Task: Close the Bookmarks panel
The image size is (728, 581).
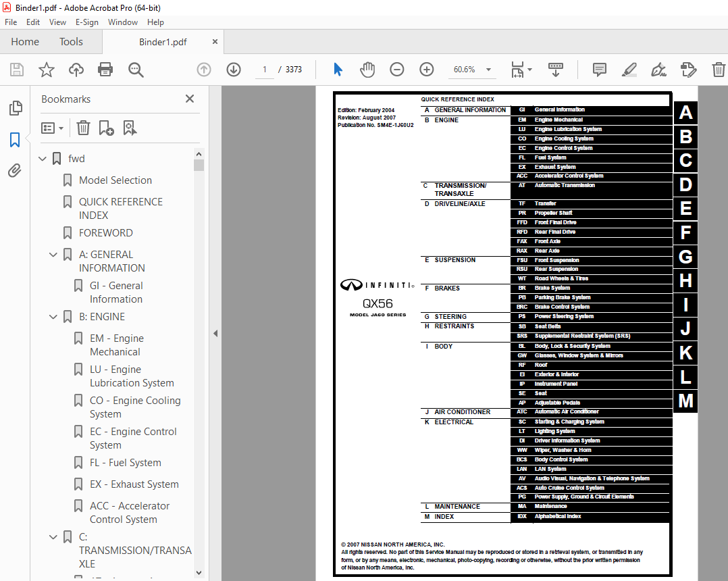Action: coord(189,99)
